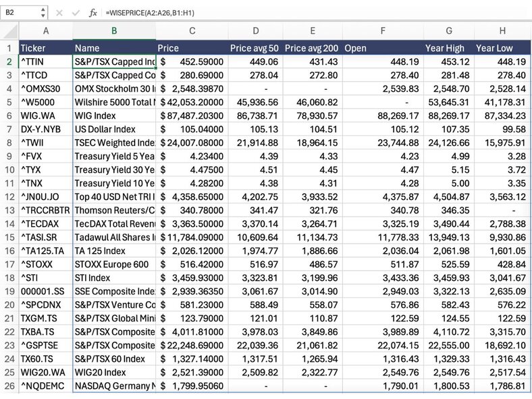The width and height of the screenshot is (532, 399).
Task: Click the TA 125 Index name cell
Action: click(114, 251)
